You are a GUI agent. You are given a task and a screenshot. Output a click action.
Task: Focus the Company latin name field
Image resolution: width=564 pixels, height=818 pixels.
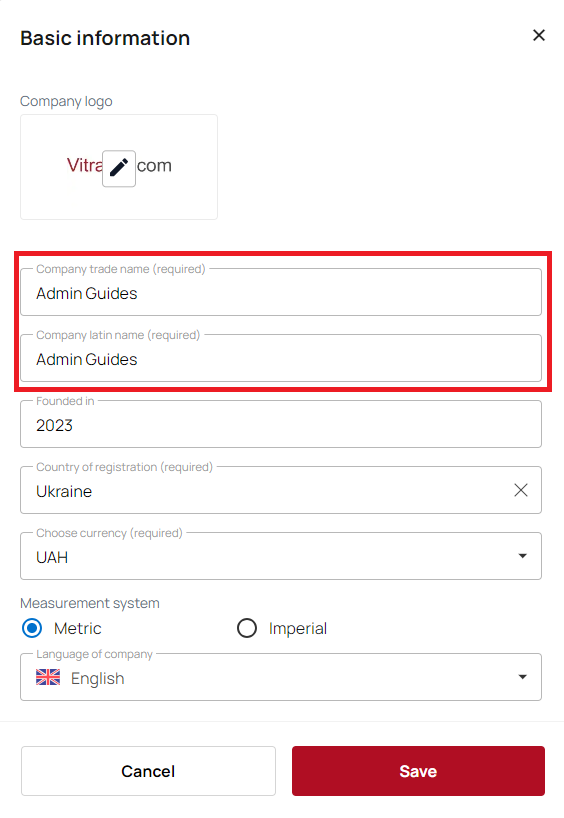pos(281,358)
